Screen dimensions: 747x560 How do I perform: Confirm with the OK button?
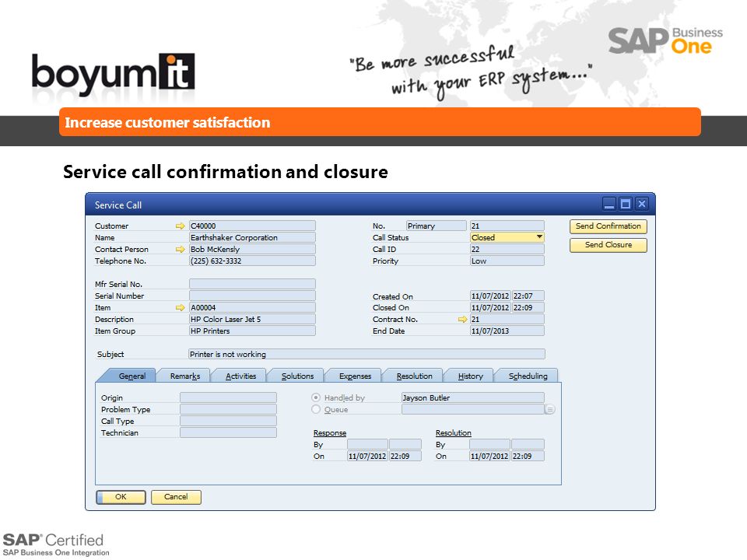click(121, 497)
